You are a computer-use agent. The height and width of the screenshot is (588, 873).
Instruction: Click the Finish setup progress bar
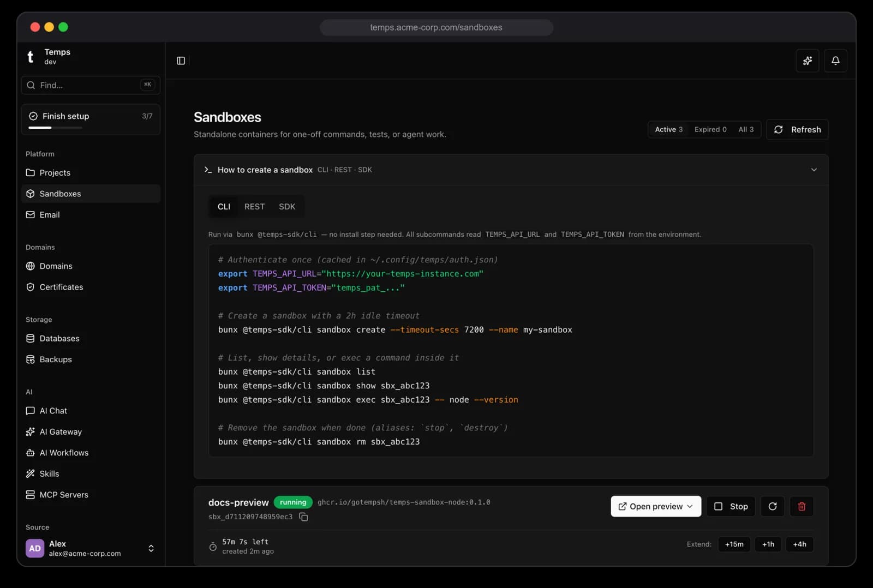[x=55, y=128]
